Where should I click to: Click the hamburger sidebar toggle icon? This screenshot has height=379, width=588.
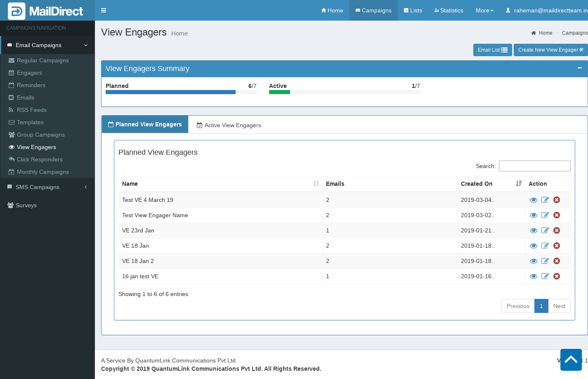click(104, 10)
